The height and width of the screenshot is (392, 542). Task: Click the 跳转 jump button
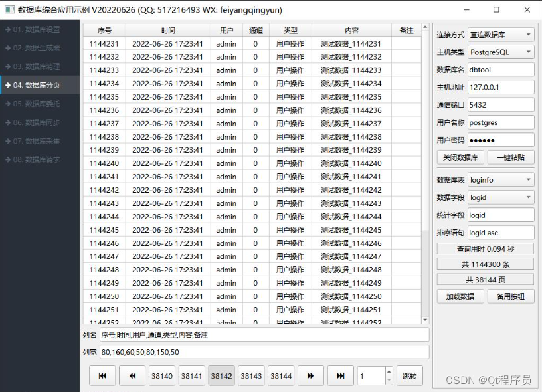point(409,375)
